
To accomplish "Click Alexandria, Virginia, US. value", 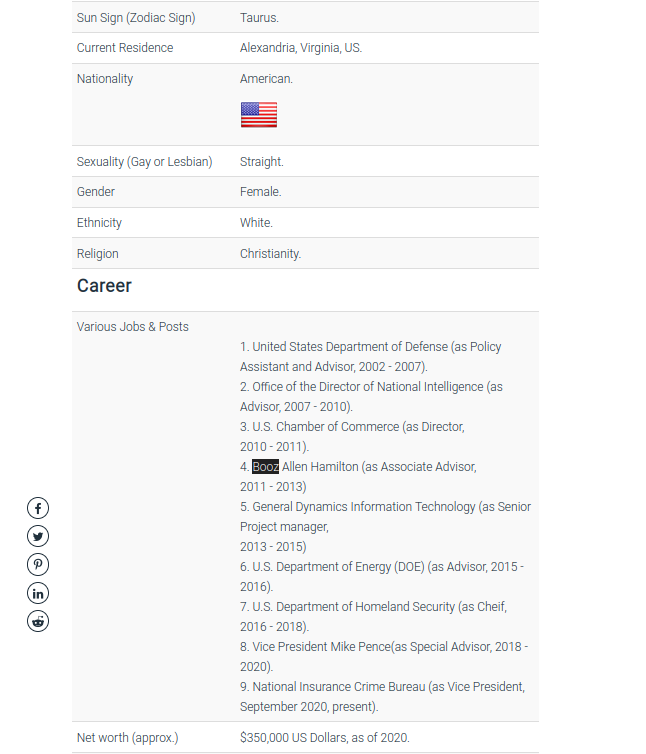I will point(301,48).
